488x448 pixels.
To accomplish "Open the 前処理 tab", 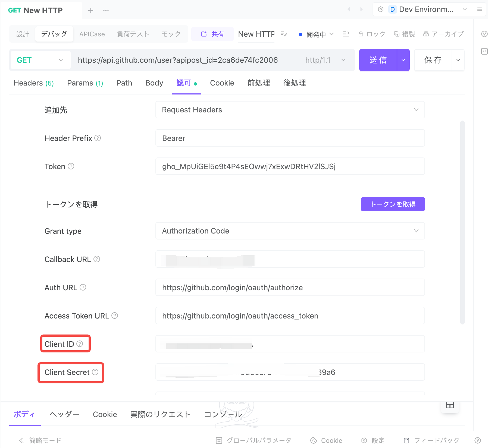I will (x=259, y=83).
